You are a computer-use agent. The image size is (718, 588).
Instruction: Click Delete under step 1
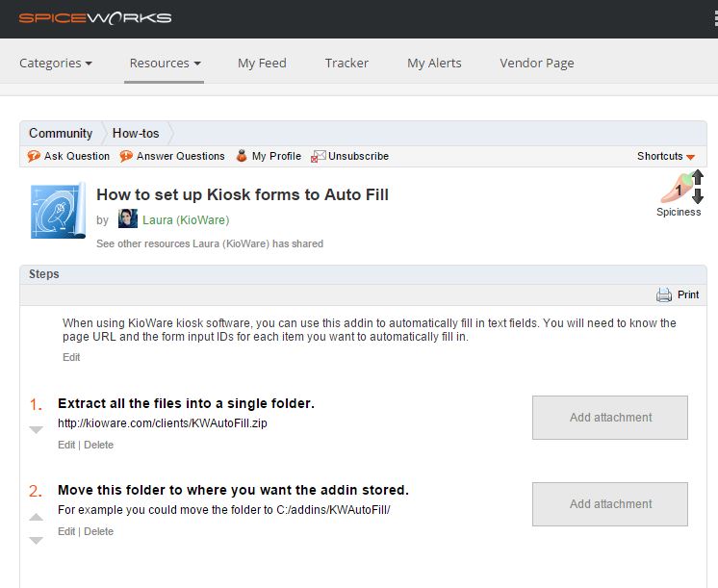coord(98,445)
